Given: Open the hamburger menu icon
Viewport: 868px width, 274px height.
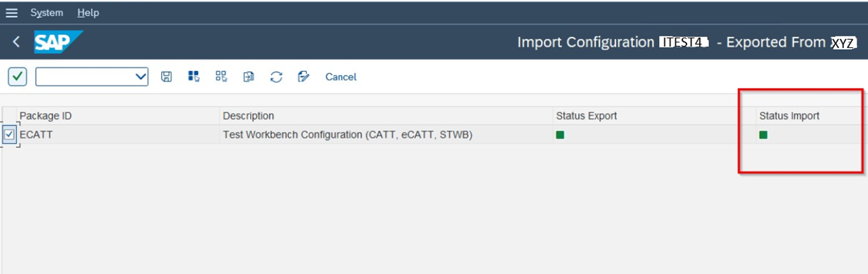Looking at the screenshot, I should pos(12,13).
